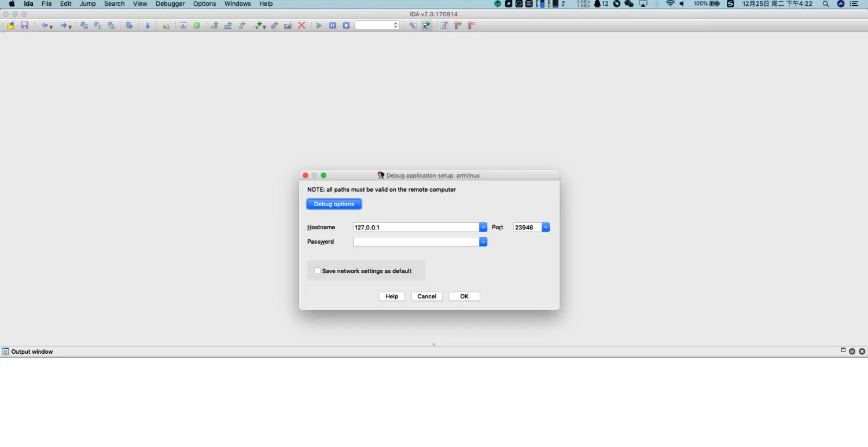Click the empty Password input field

pos(416,242)
